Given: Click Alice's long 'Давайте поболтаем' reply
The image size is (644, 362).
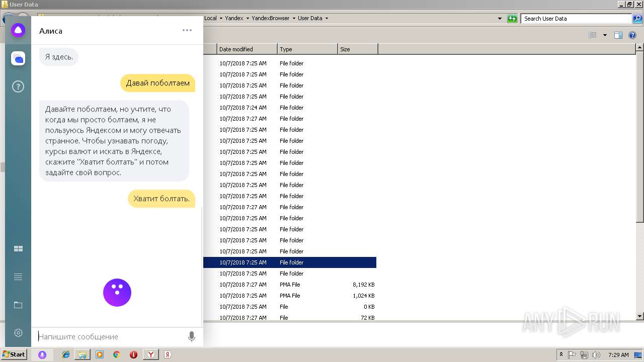Looking at the screenshot, I should click(x=114, y=141).
